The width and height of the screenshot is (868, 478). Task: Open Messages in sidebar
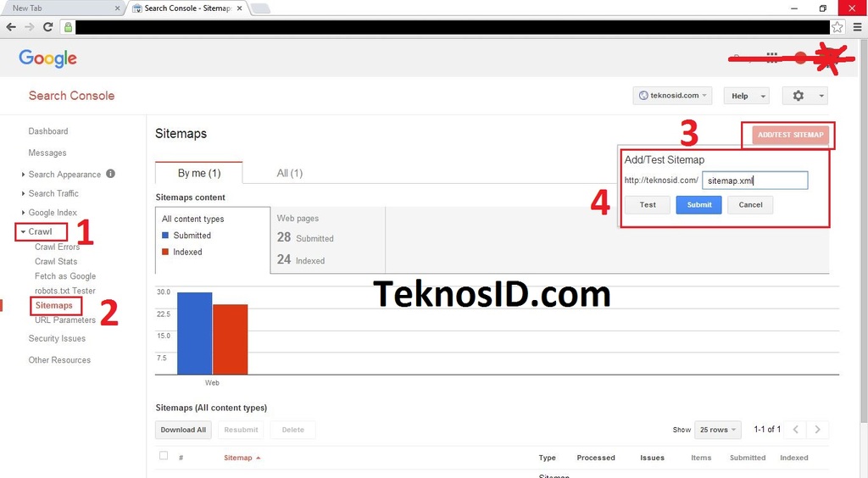pos(47,153)
